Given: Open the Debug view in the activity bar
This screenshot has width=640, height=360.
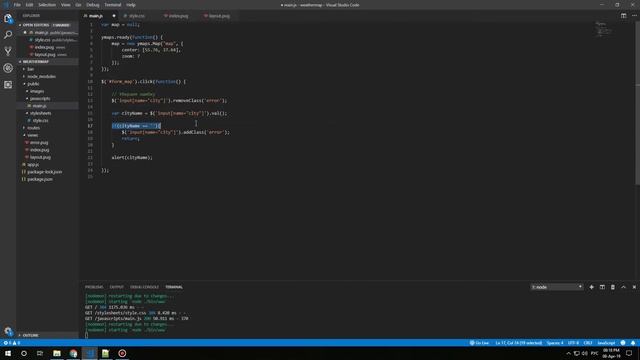Looking at the screenshot, I should (x=8, y=68).
